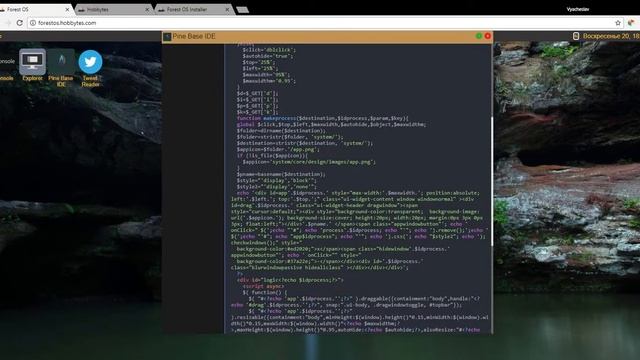Viewport: 640px width, 360px height.
Task: Click the line if (!is_file($appicon))
Action: [272, 156]
